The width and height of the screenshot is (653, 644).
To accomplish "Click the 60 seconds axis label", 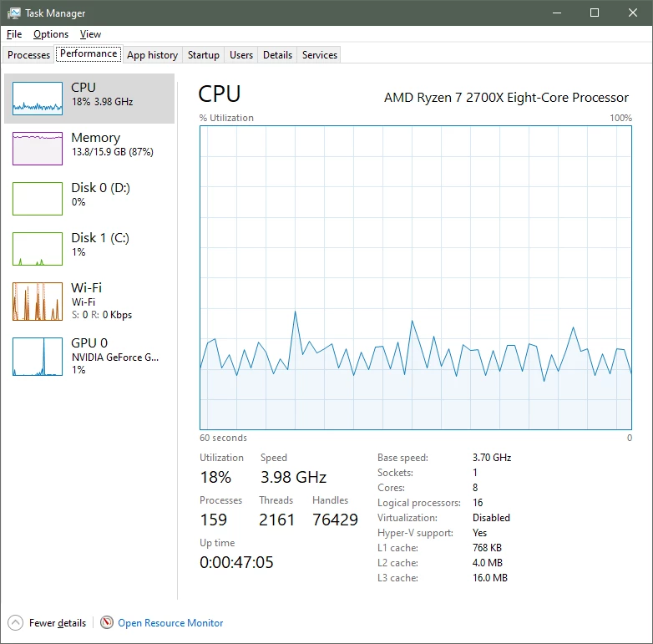I will [223, 438].
